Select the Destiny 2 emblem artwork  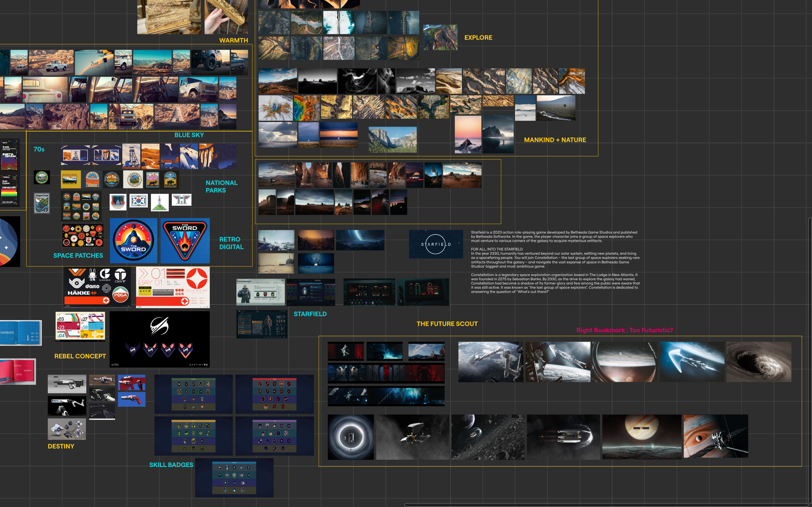[159, 339]
